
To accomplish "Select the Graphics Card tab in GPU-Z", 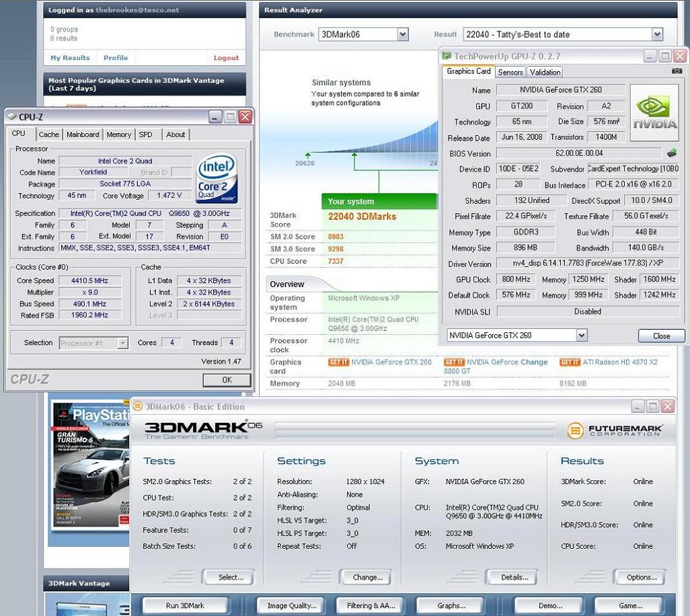I will coord(469,71).
